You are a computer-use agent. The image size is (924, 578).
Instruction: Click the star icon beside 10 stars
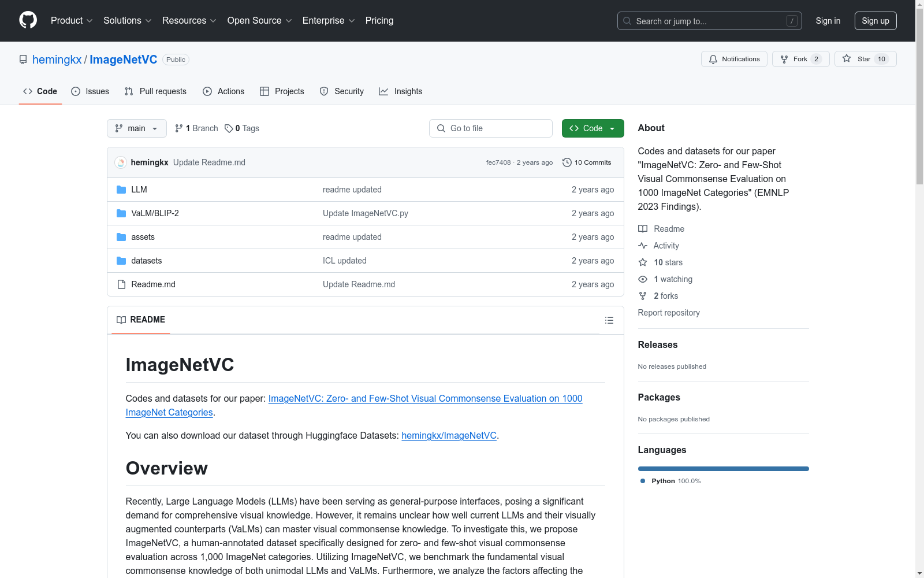point(643,262)
